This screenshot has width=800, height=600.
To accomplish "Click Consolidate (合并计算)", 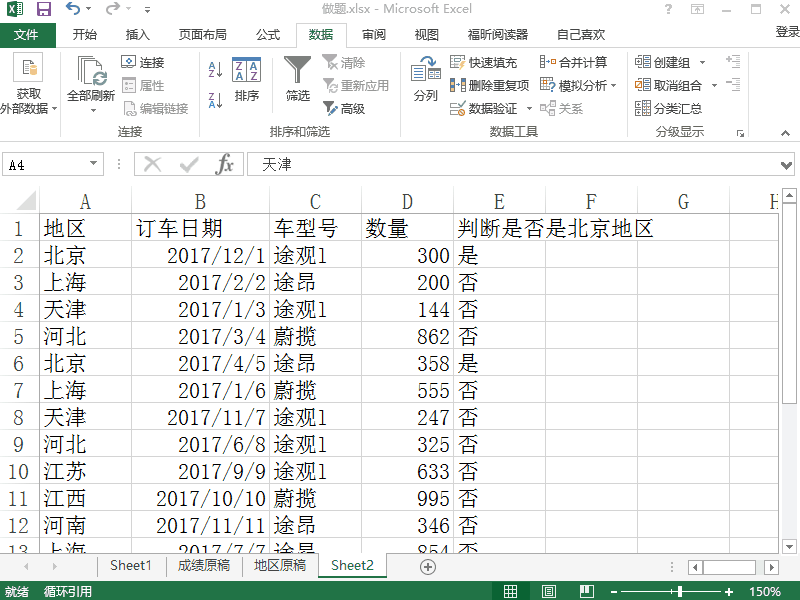I will click(573, 62).
